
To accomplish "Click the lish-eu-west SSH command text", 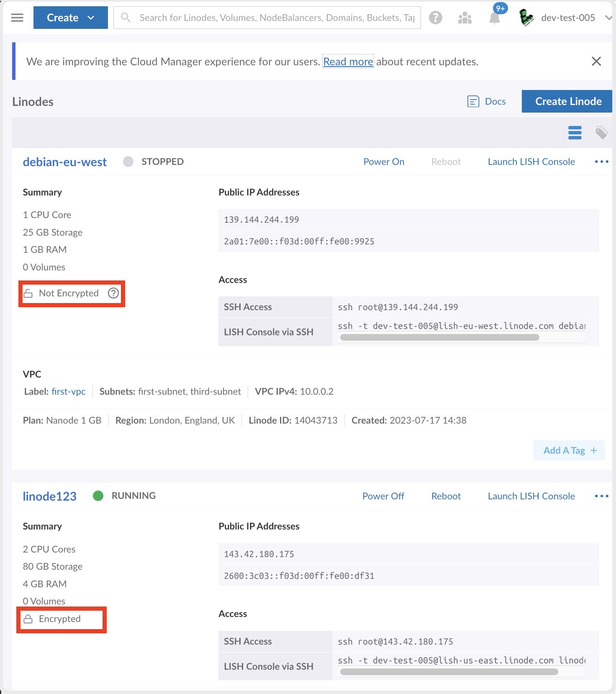I will 462,326.
